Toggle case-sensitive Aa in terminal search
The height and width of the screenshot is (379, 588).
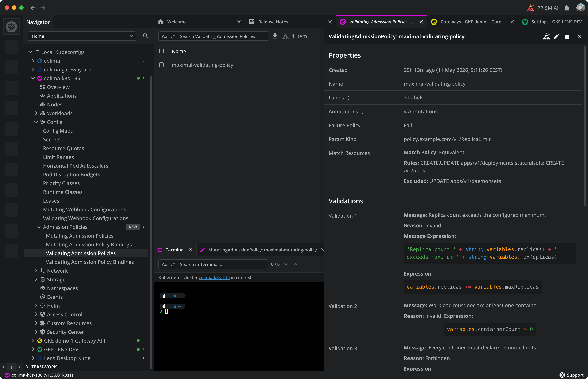tap(165, 265)
